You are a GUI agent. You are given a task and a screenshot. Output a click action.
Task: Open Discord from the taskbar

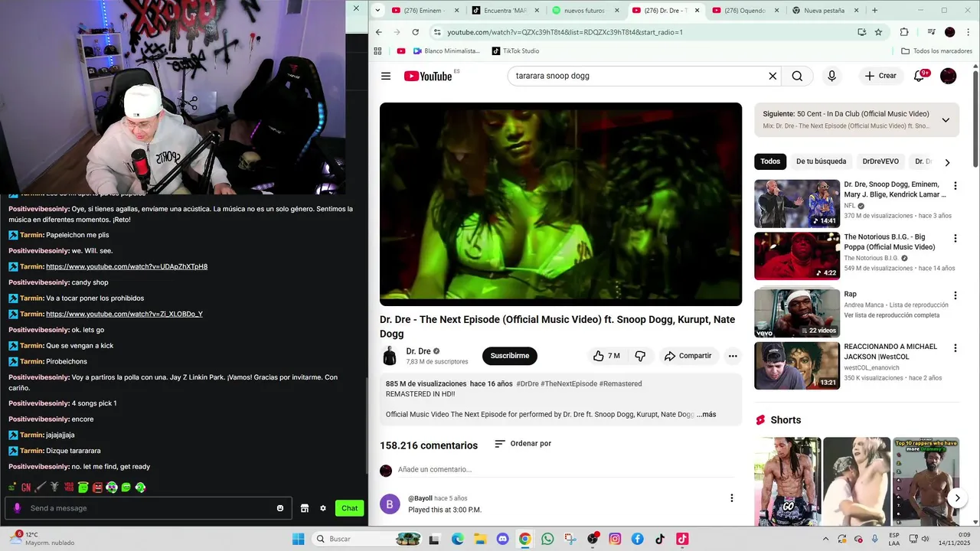coord(502,539)
